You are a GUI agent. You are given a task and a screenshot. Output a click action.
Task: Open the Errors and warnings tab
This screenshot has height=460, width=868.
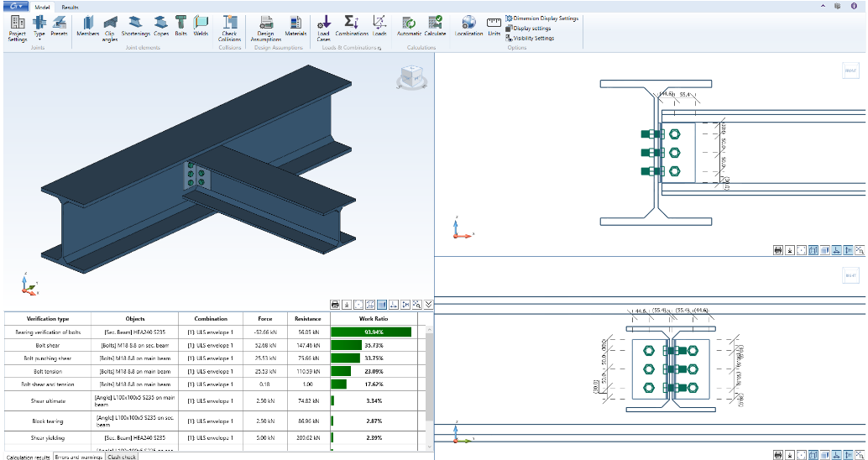pyautogui.click(x=79, y=457)
